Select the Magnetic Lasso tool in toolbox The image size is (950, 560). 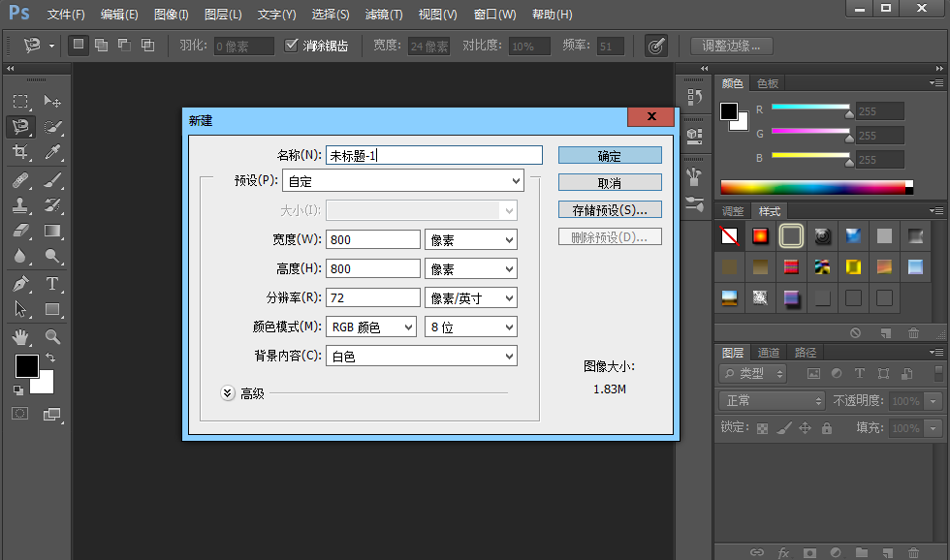pyautogui.click(x=20, y=127)
